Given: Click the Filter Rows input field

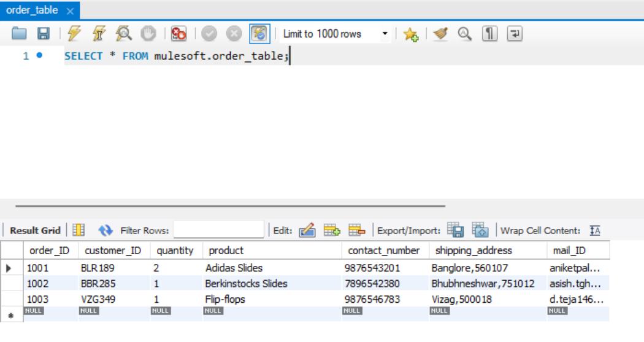Looking at the screenshot, I should [x=218, y=230].
